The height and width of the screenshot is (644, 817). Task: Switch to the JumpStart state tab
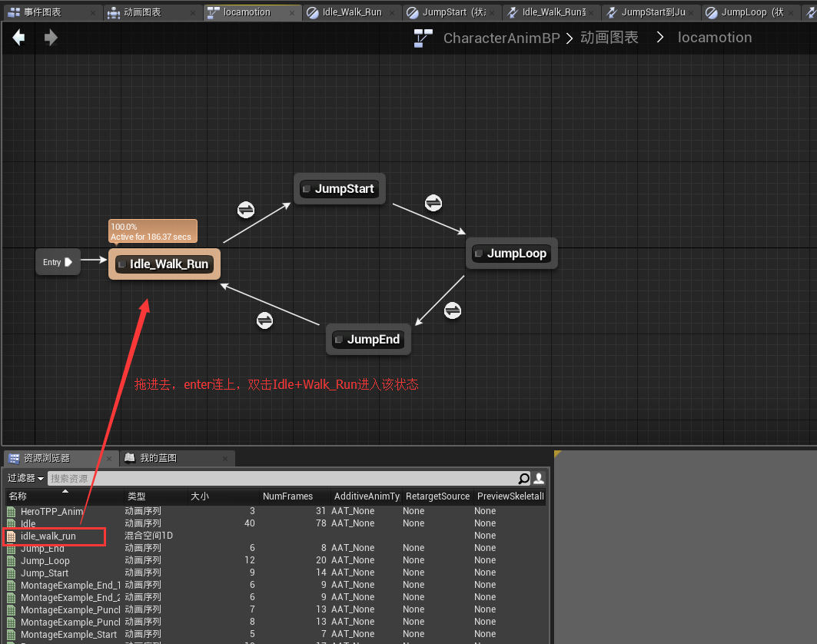[x=453, y=12]
